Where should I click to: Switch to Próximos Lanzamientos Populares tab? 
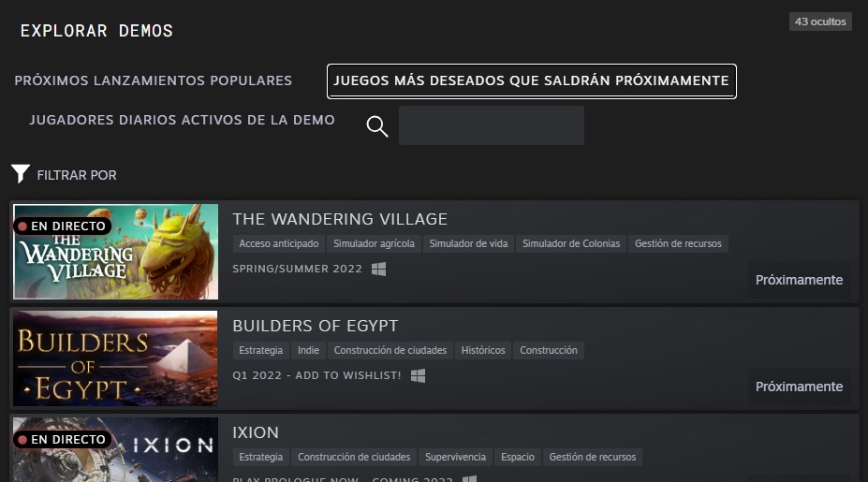coord(154,80)
